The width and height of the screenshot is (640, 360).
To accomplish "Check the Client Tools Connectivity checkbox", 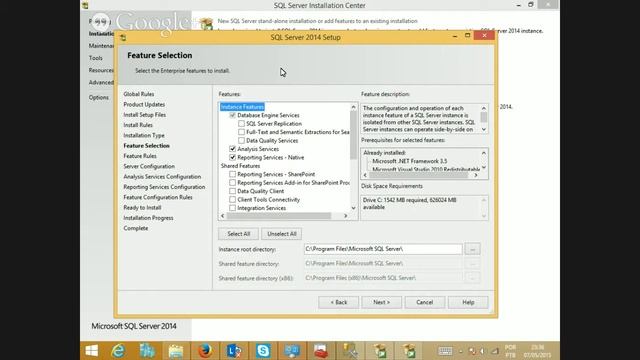I will pyautogui.click(x=233, y=200).
